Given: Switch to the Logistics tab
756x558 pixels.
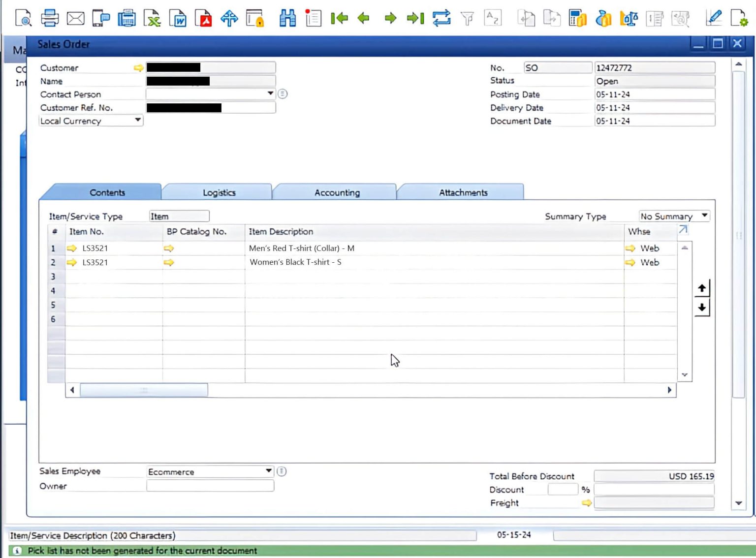Looking at the screenshot, I should (219, 192).
